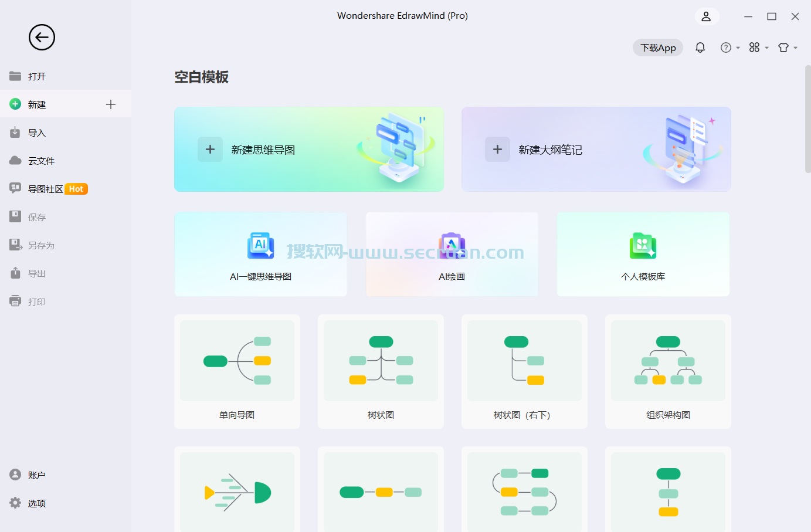Viewport: 811px width, 532px height.
Task: Select 选项 in the sidebar
Action: coord(66,503)
